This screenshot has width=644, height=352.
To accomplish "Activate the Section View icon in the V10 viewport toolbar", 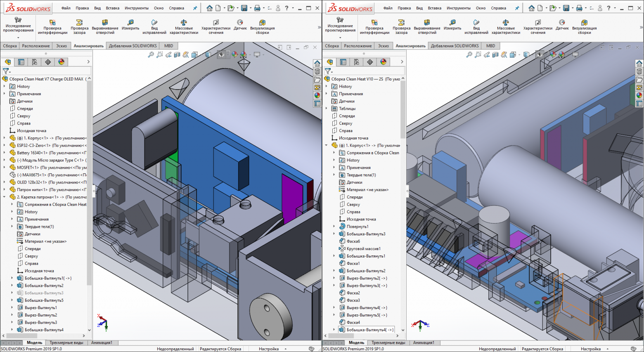I will (x=495, y=54).
